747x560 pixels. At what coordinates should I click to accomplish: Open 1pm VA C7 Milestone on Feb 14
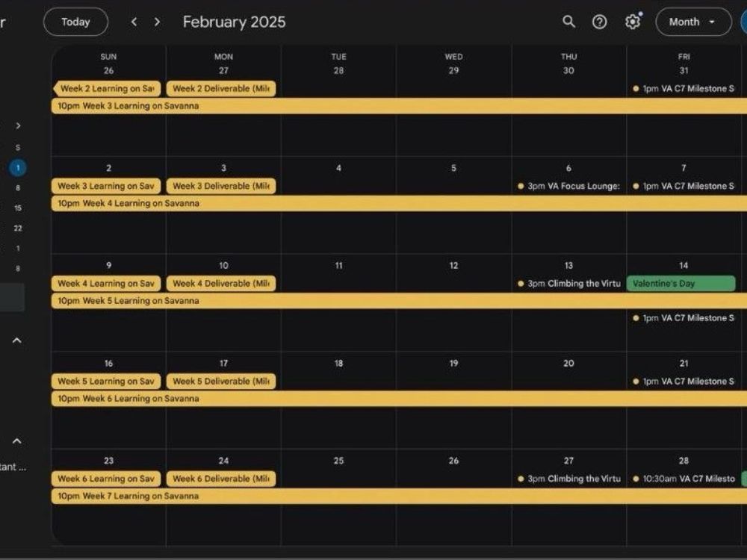tap(684, 317)
